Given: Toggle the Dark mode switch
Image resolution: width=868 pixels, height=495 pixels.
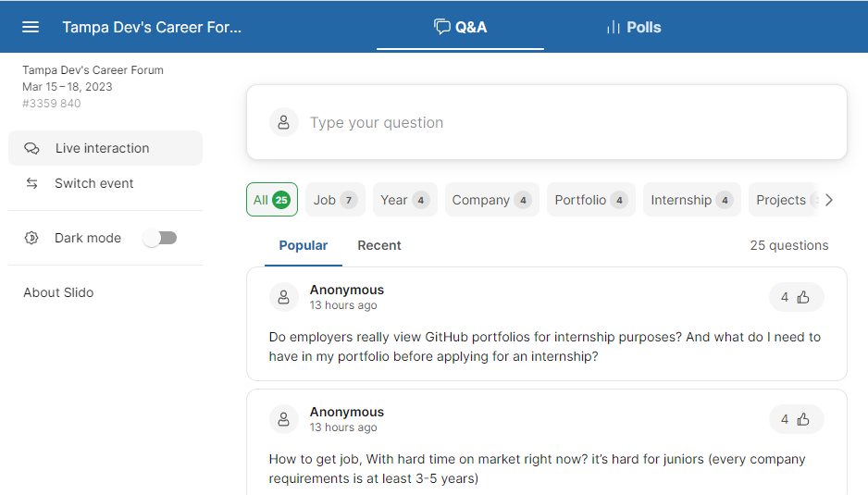Looking at the screenshot, I should coord(160,238).
